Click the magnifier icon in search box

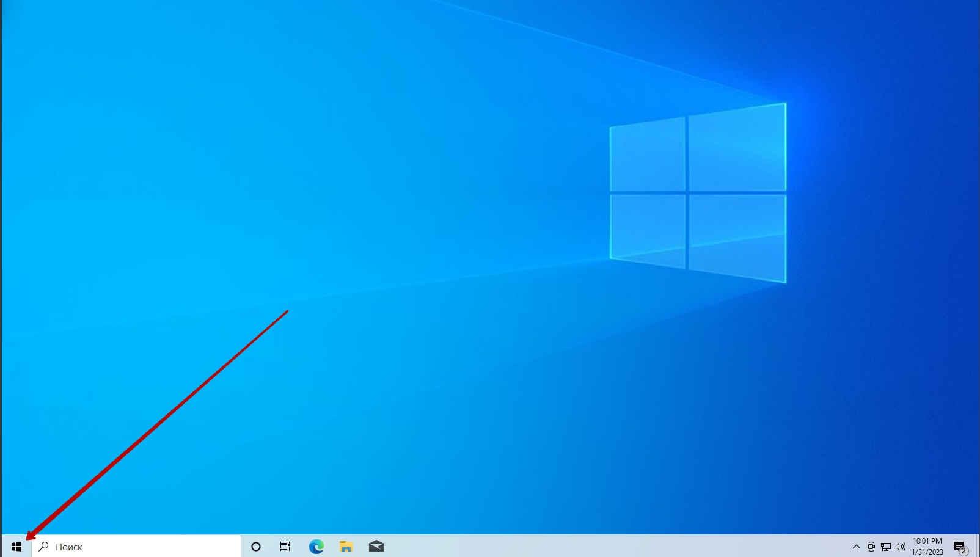click(x=44, y=547)
